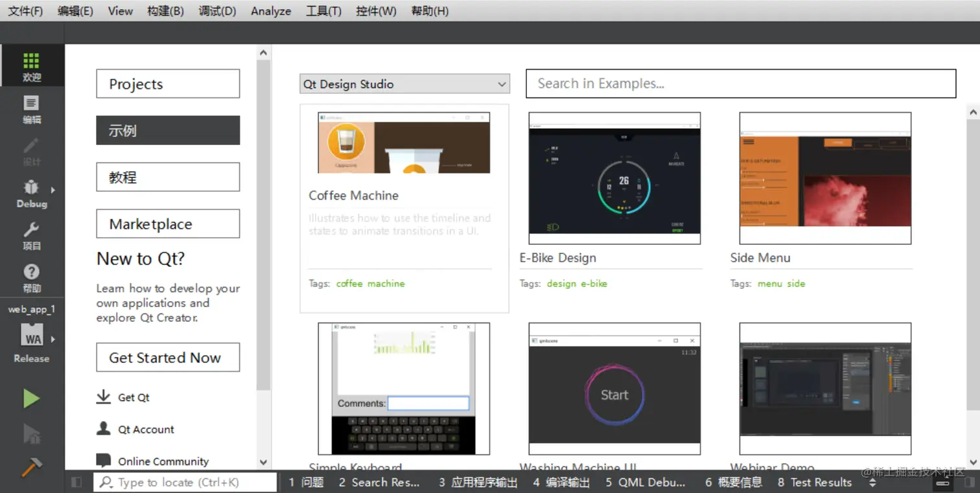
Task: Open the 4 编译输出 pane
Action: point(561,482)
